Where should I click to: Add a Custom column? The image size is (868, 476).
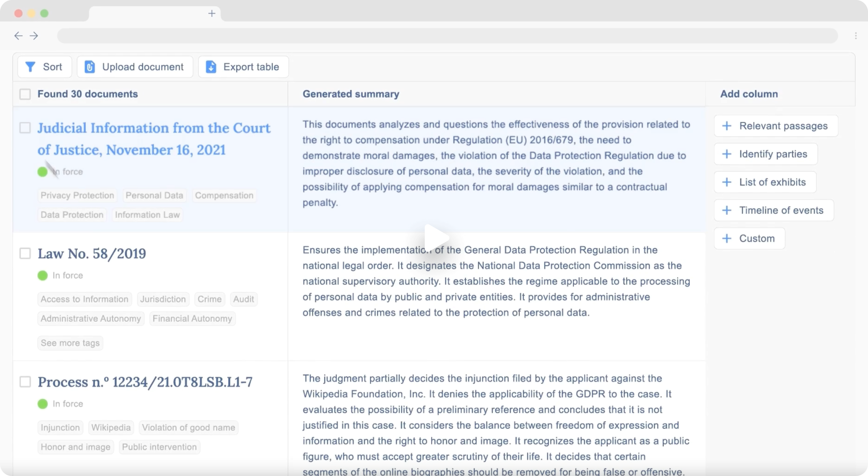(x=749, y=238)
